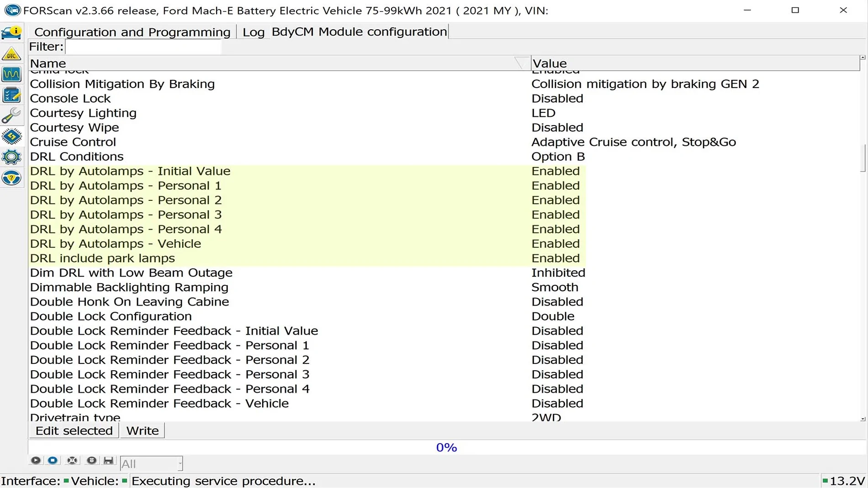Click the save floppy disk icon
This screenshot has height=488, width=868.
108,460
